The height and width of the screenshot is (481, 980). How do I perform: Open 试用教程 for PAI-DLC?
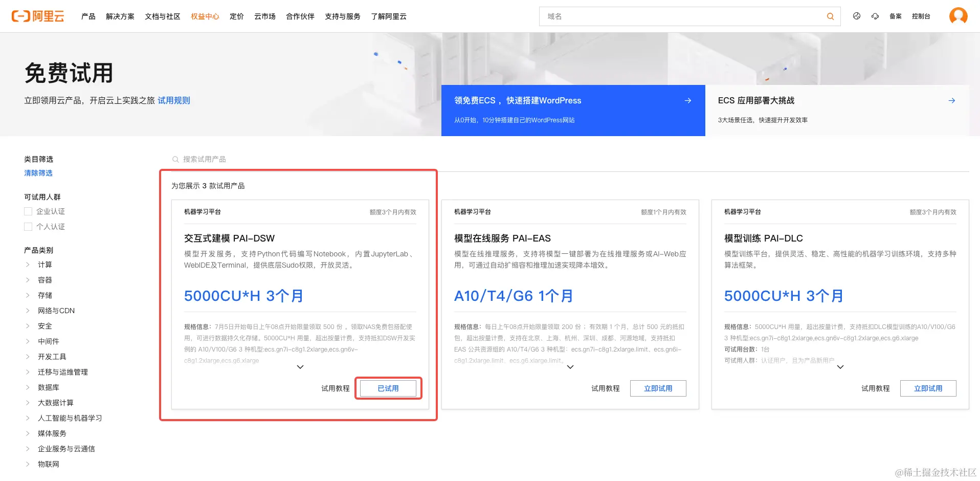point(876,388)
